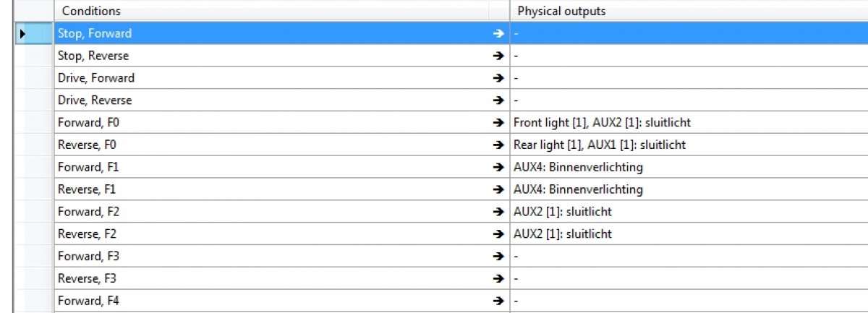This screenshot has height=313, width=868.
Task: Select the Reverse, F3 condition cell
Action: tap(282, 278)
